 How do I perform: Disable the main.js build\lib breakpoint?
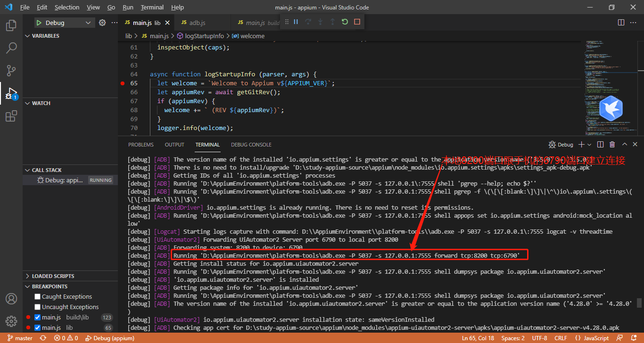coord(38,318)
